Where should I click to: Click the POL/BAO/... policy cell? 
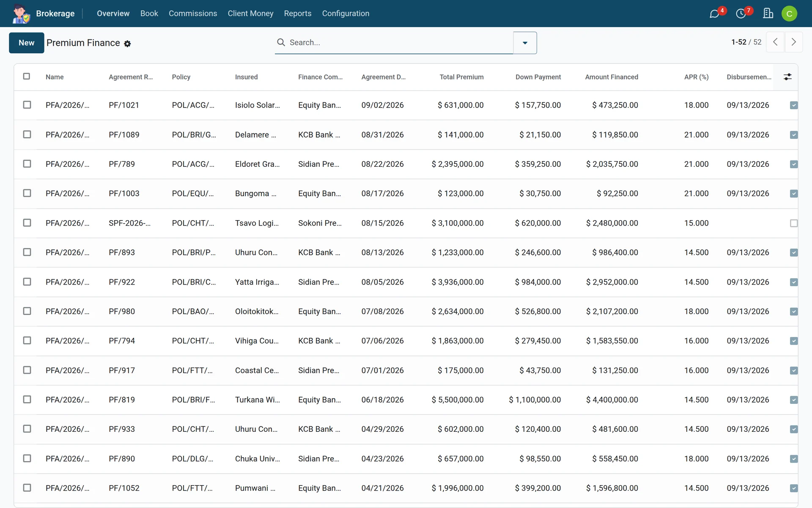(193, 311)
